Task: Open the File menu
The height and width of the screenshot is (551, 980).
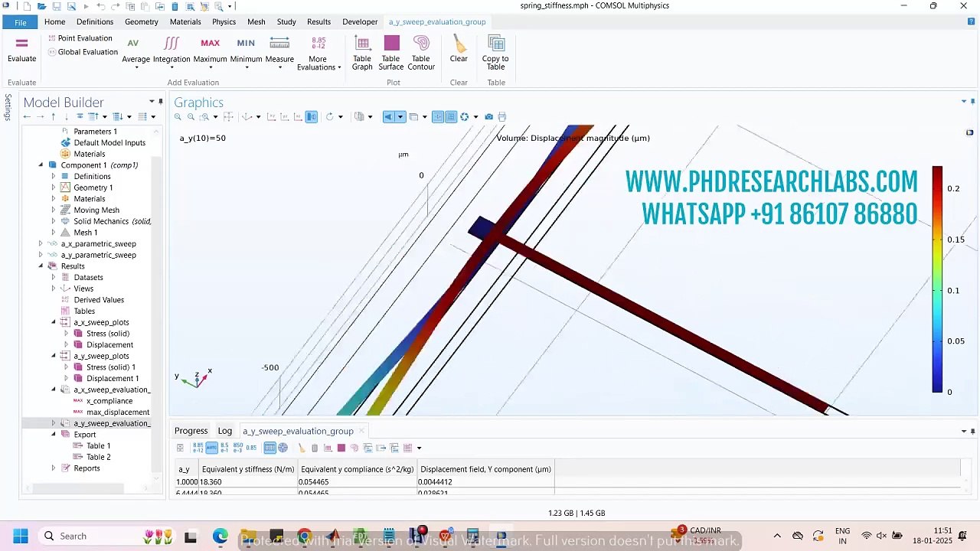Action: coord(21,22)
